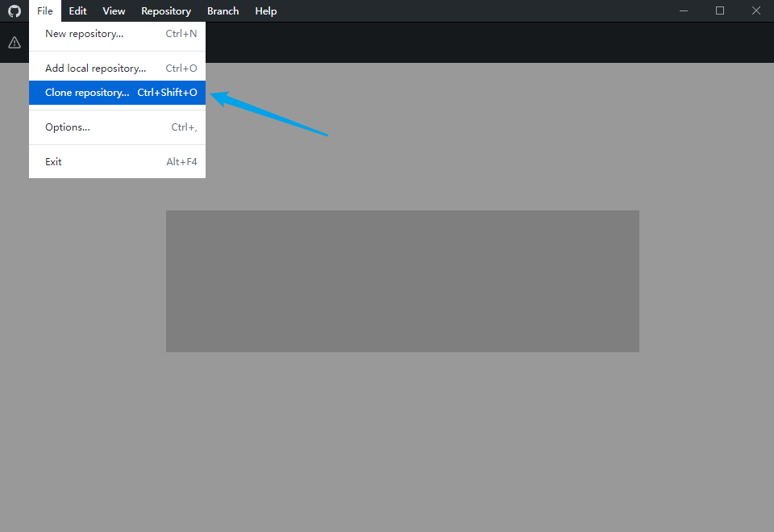Maximize the GitHub Desktop window
The height and width of the screenshot is (532, 774).
pos(720,10)
